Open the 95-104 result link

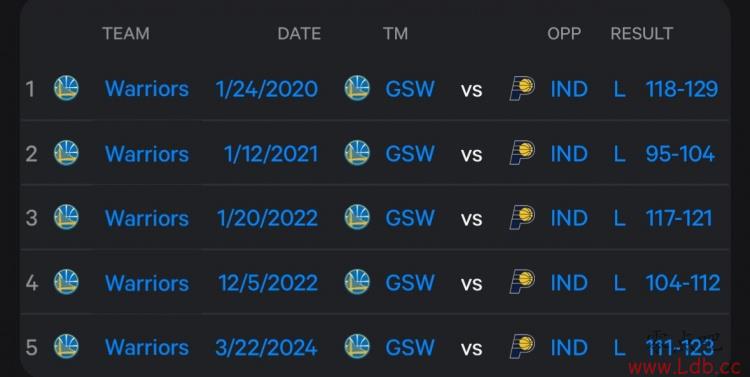pyautogui.click(x=680, y=154)
